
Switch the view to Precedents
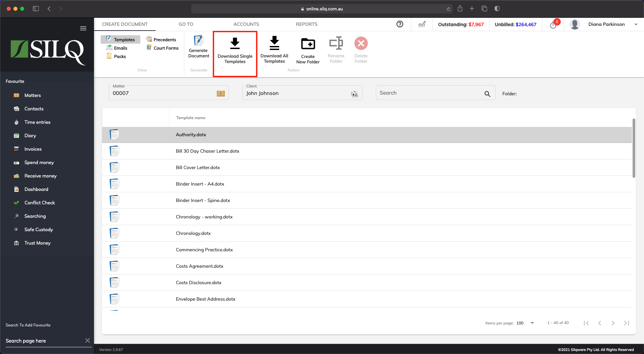click(x=161, y=40)
